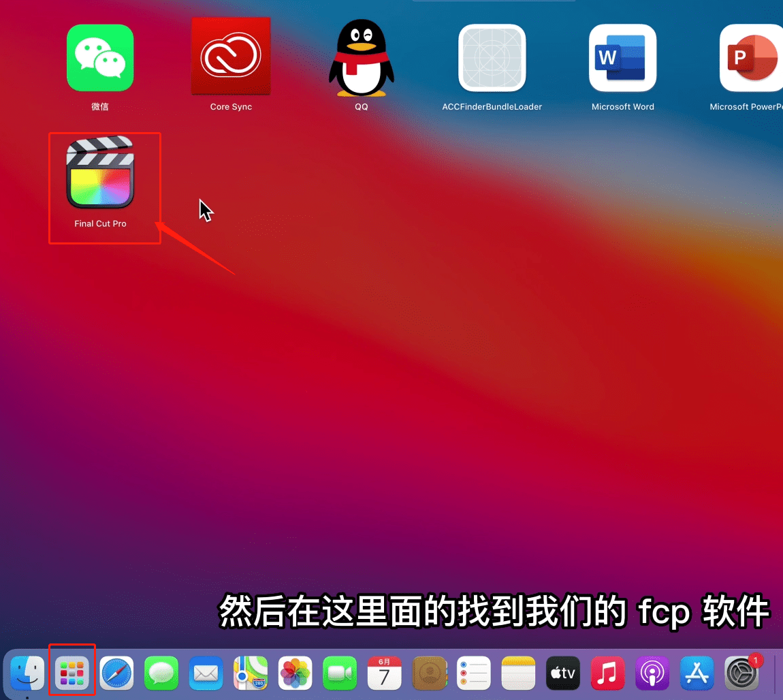Open the WeChat (微信) app icon
783x700 pixels.
(x=100, y=58)
